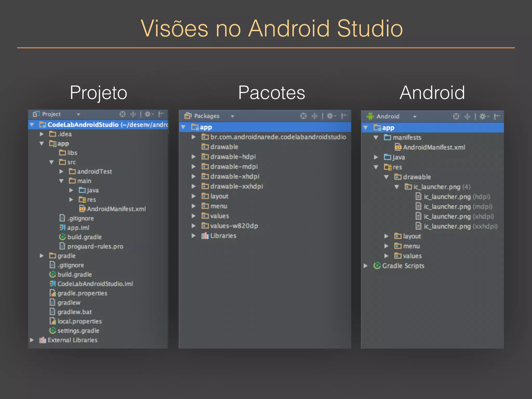This screenshot has width=532, height=399.
Task: Click ic_launcher.png (hdpi) image icon
Action: click(418, 196)
